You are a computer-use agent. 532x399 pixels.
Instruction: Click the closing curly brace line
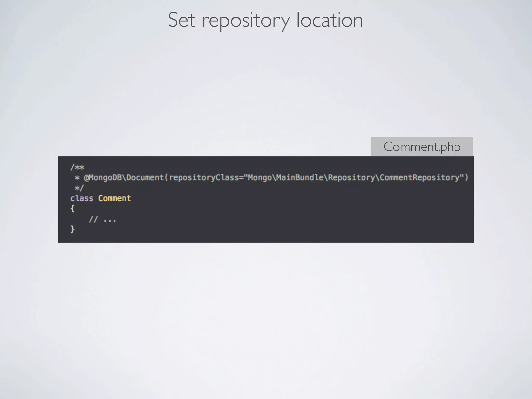72,229
